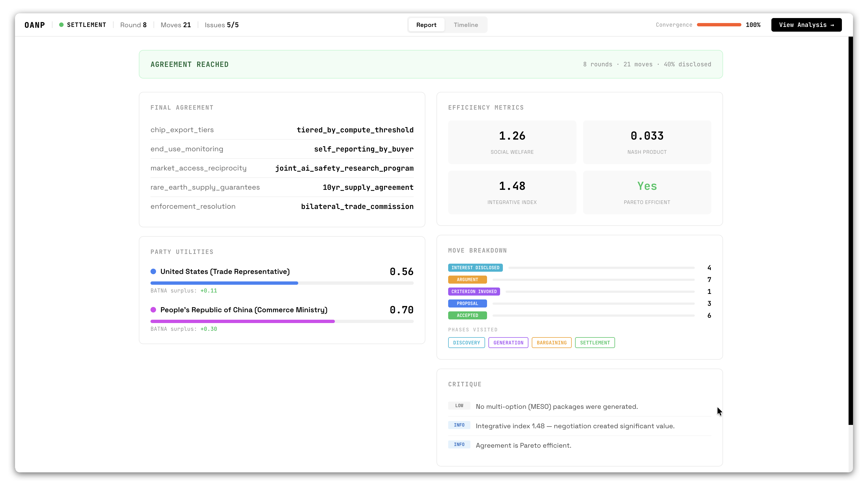Image resolution: width=868 pixels, height=489 pixels.
Task: Click the Agreement Reached banner
Action: (431, 64)
